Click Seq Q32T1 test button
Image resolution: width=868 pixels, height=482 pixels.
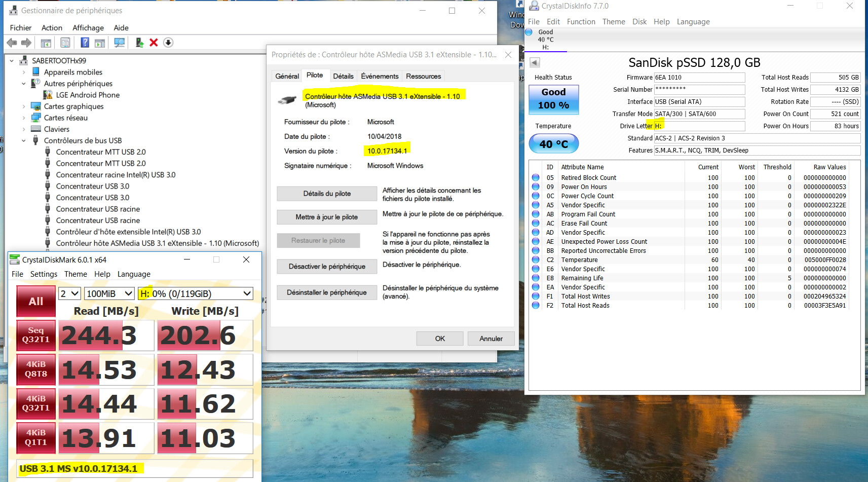[x=36, y=335]
